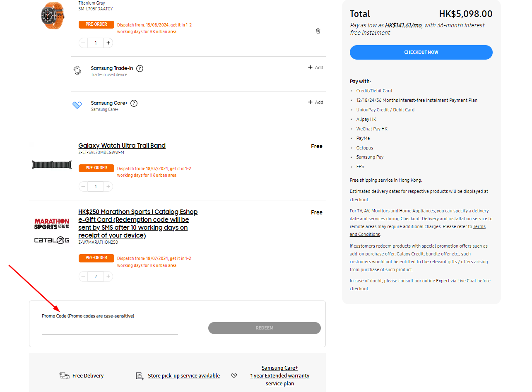Click 'WeChat Pay HK' payment text
532x392 pixels.
pyautogui.click(x=372, y=129)
